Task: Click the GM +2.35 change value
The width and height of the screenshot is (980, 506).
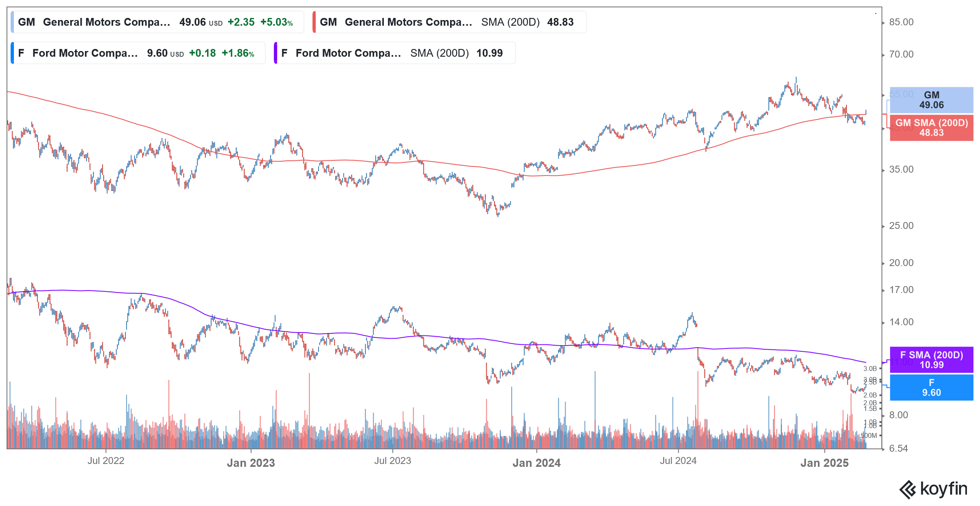Action: [x=241, y=22]
